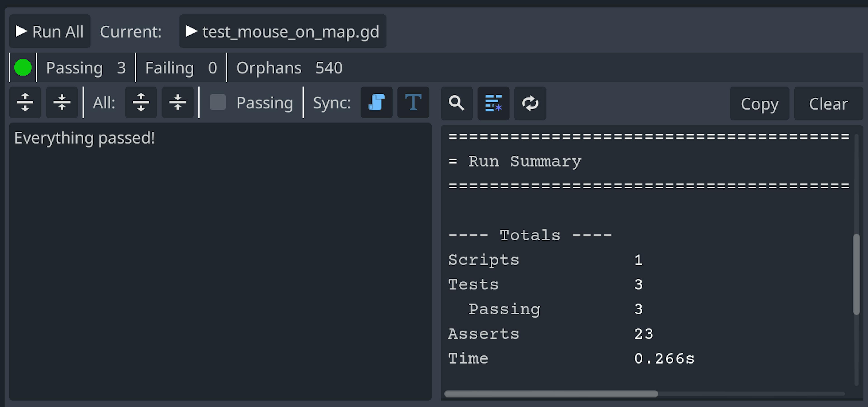Toggle Sync script scroll icon
This screenshot has height=407, width=868.
376,102
